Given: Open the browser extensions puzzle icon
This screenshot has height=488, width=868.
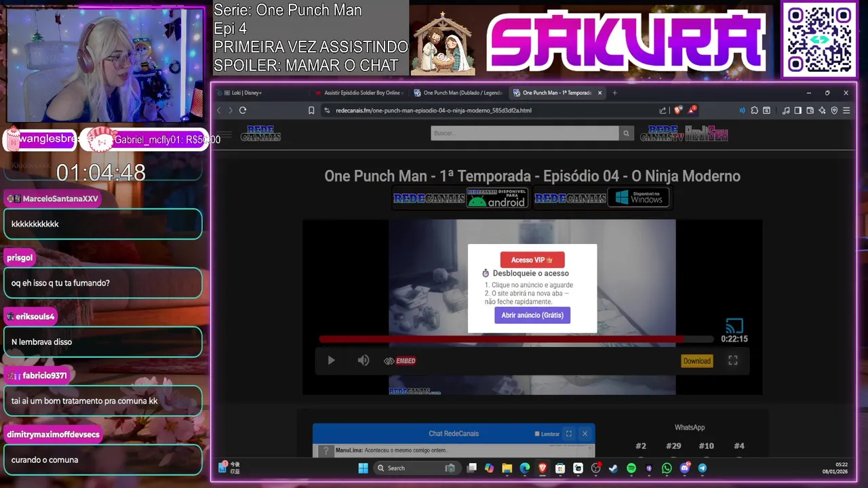Looking at the screenshot, I should click(x=754, y=110).
